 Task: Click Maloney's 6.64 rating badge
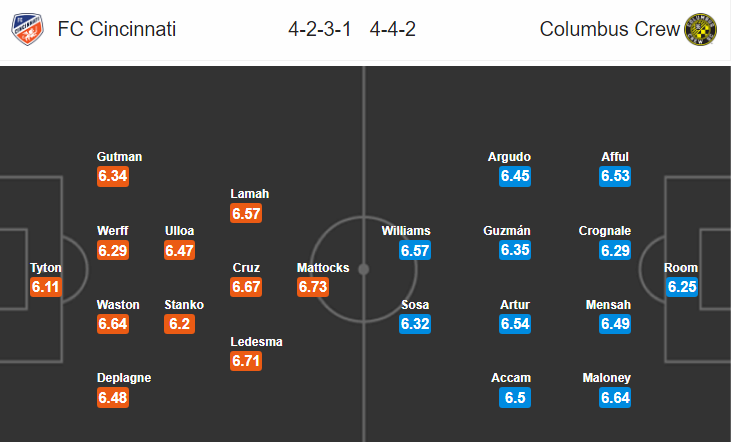pyautogui.click(x=615, y=398)
